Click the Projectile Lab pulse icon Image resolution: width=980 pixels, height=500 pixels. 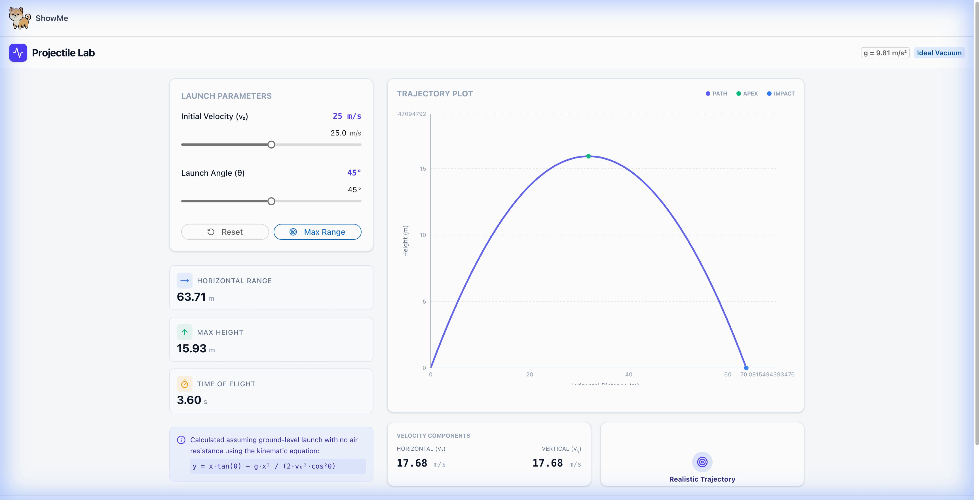click(x=18, y=52)
